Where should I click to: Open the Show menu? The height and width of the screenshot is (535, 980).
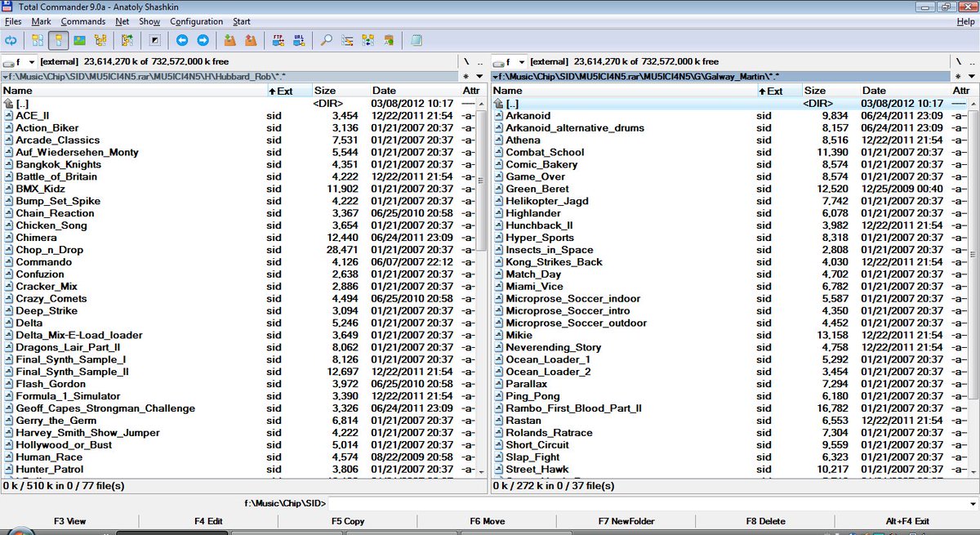click(149, 21)
